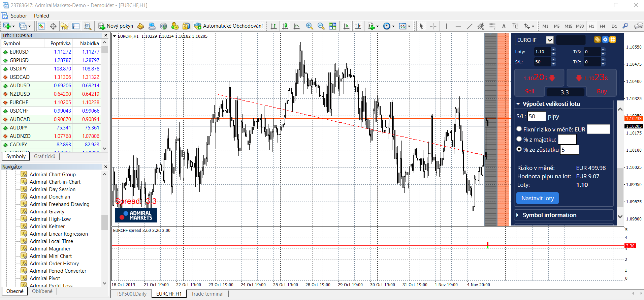
Task: Close the Navigator panel
Action: click(x=106, y=167)
